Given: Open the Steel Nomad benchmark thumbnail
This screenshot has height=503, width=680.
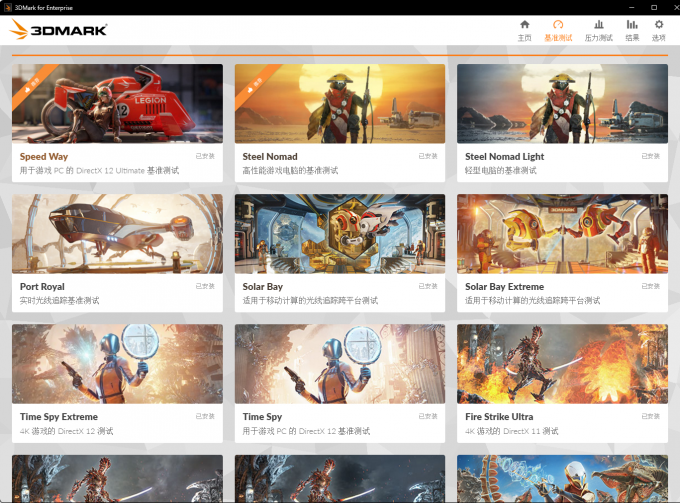Looking at the screenshot, I should tap(340, 104).
